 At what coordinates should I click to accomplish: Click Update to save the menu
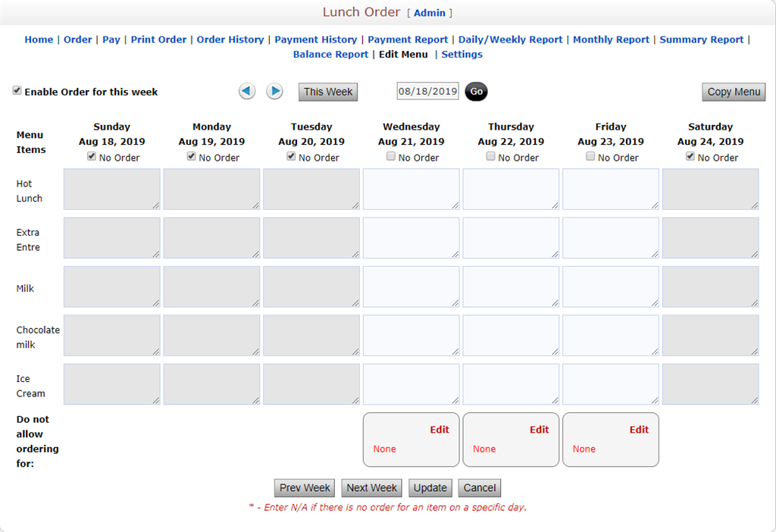click(430, 487)
